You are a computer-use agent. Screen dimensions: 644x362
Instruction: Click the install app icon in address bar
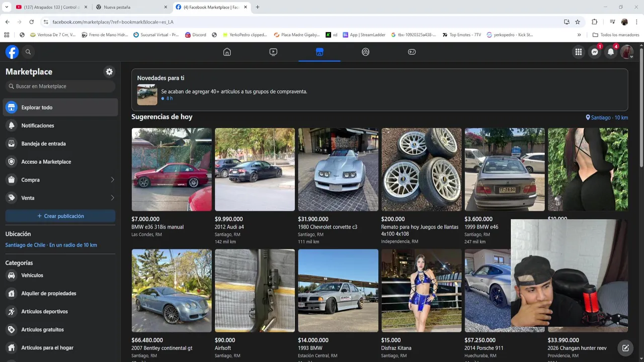coord(567,22)
